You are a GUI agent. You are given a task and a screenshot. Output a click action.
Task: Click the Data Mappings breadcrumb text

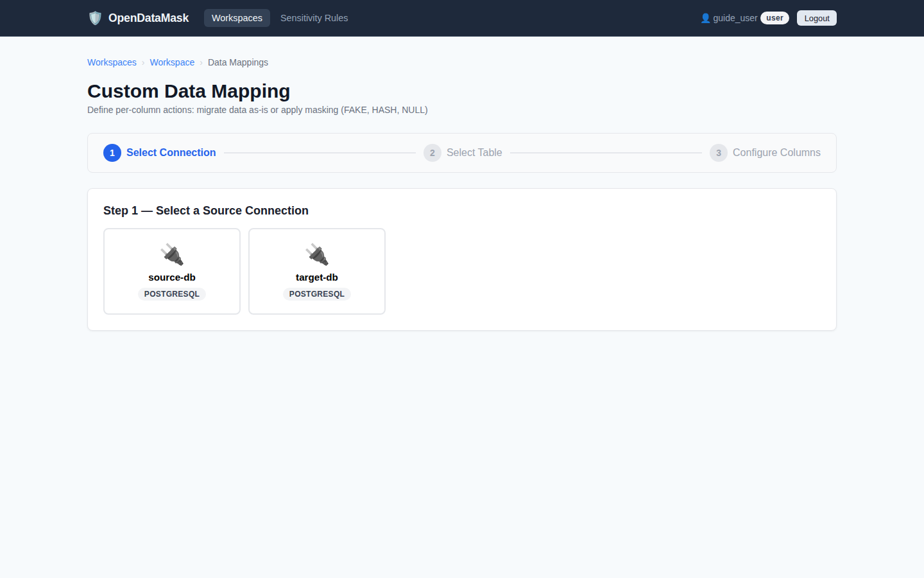pos(238,62)
